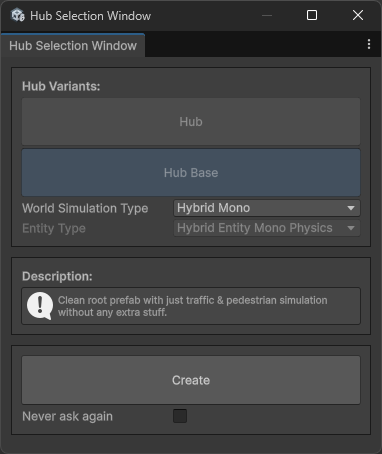Maximize the Hub Selection Window

312,15
